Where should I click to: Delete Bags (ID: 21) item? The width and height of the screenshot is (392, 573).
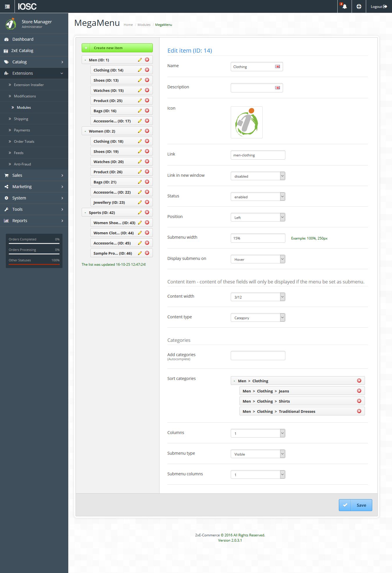(147, 182)
